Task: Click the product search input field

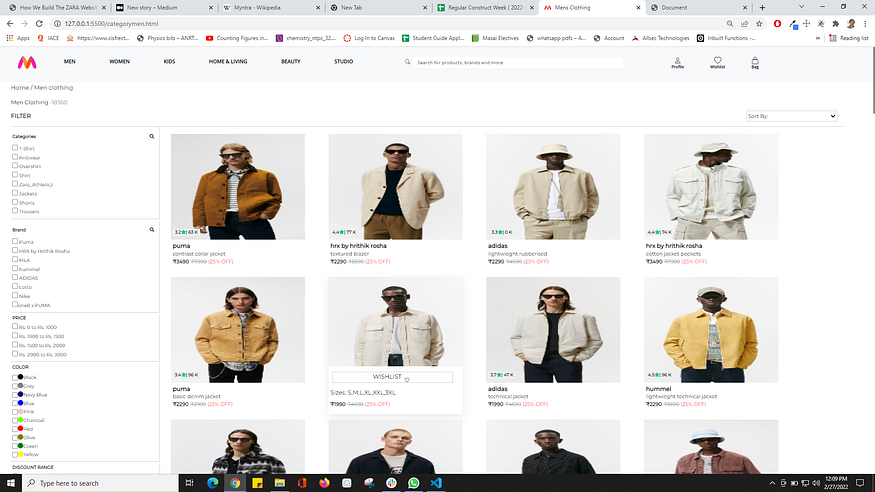Action: [519, 62]
